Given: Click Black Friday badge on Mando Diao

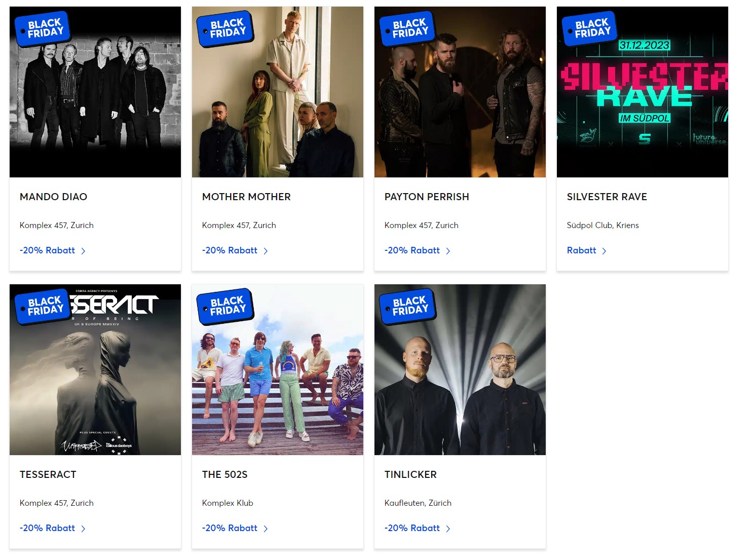Looking at the screenshot, I should coord(43,28).
